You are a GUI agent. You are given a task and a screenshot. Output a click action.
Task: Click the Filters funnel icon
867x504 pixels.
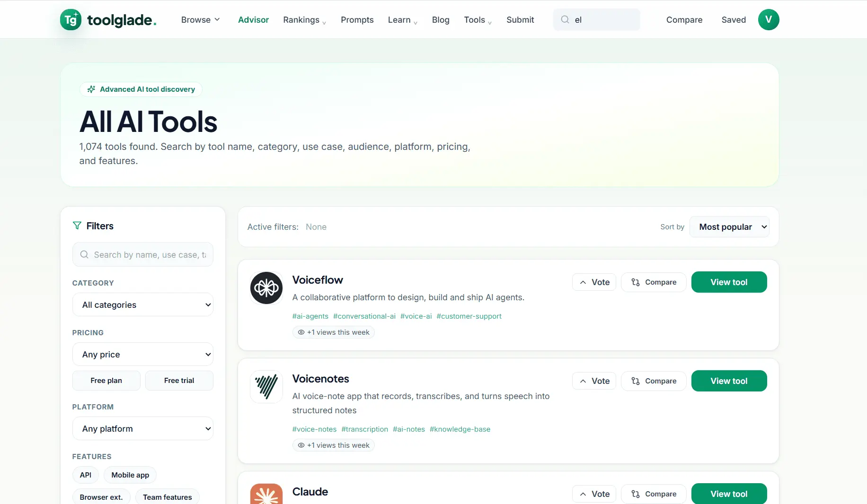tap(77, 226)
